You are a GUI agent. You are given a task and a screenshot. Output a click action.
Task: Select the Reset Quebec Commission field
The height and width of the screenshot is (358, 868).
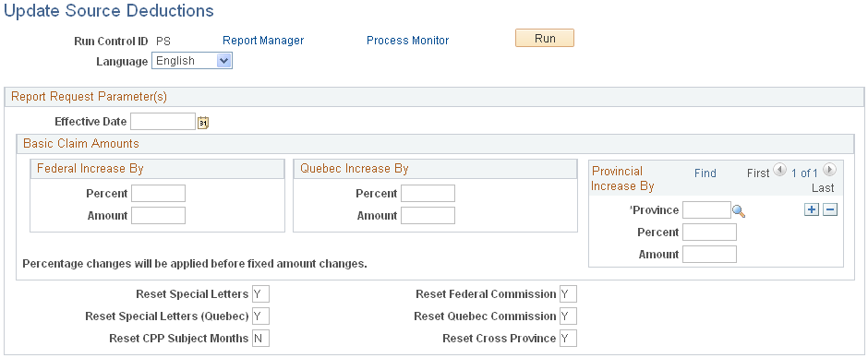pyautogui.click(x=568, y=316)
